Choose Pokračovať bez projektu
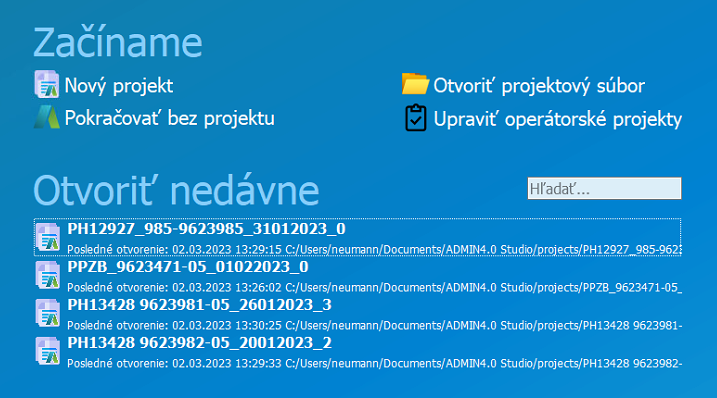Viewport: 717px width, 398px height. tap(170, 118)
